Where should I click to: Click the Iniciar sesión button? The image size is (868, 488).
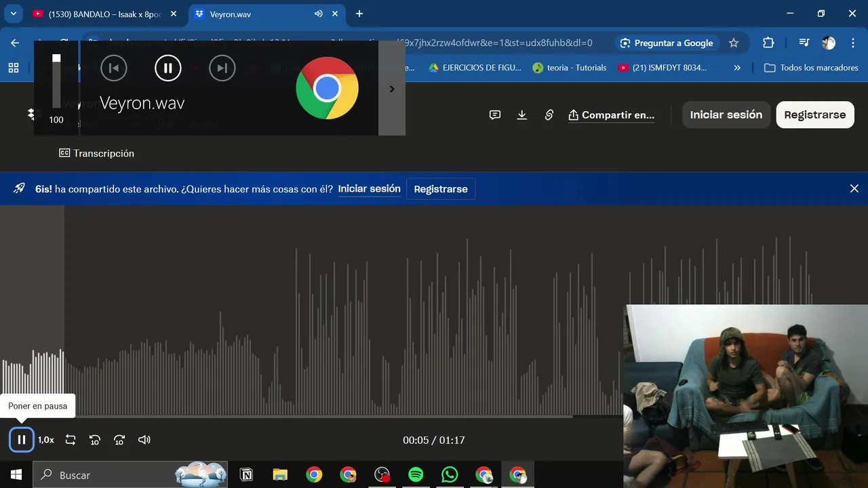pos(726,115)
